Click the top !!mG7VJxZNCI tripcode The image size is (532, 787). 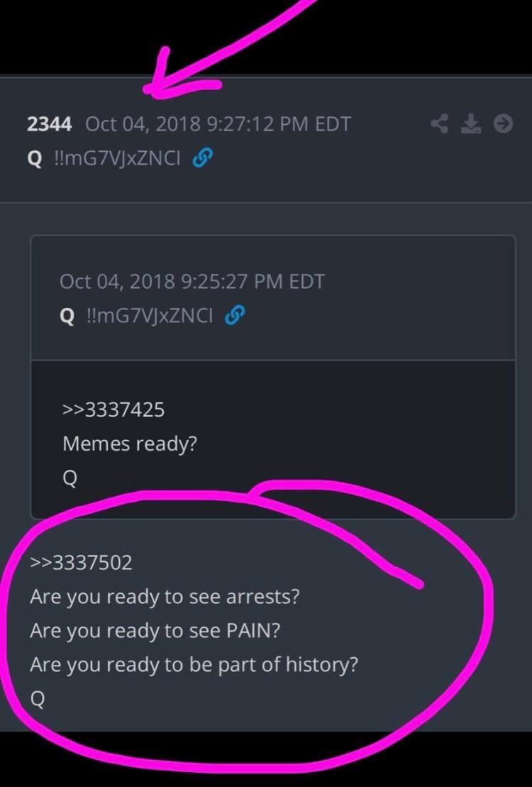pos(116,159)
